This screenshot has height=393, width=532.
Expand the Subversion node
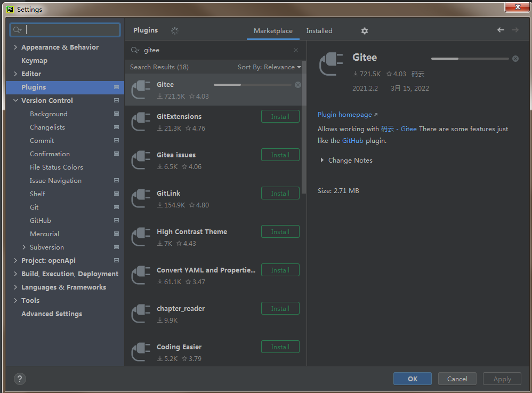coord(24,247)
